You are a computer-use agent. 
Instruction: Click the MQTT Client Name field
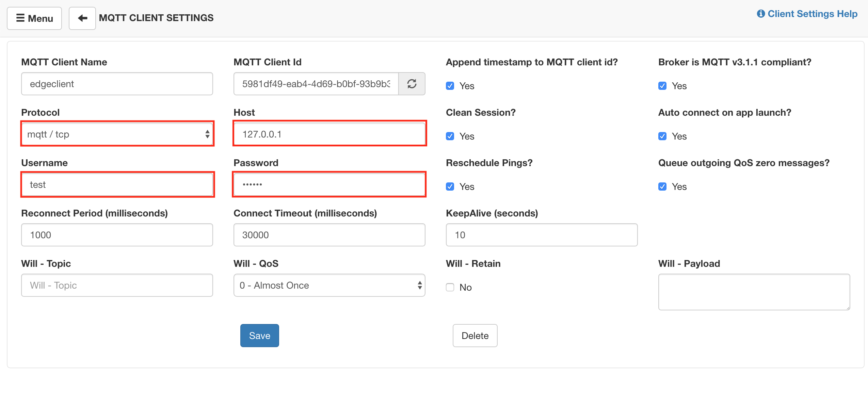pos(117,84)
